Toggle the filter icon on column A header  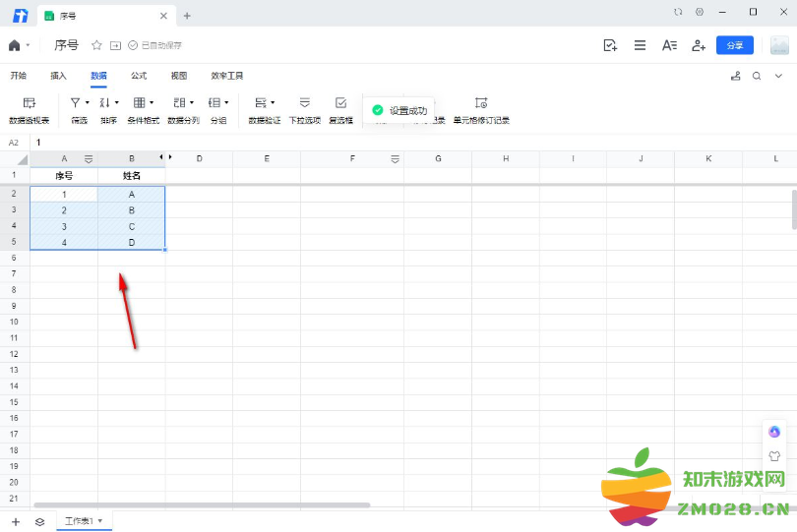point(89,158)
